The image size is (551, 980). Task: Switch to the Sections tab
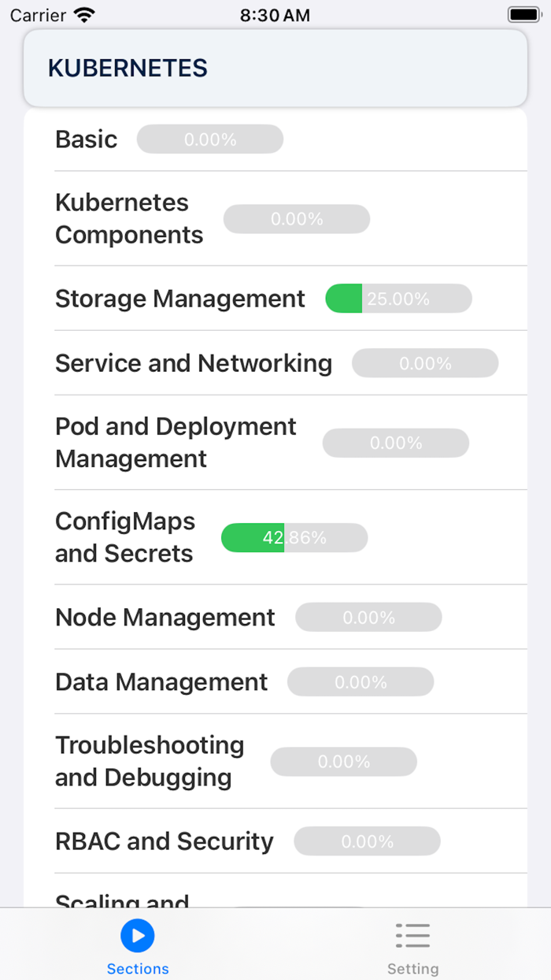pos(138,945)
